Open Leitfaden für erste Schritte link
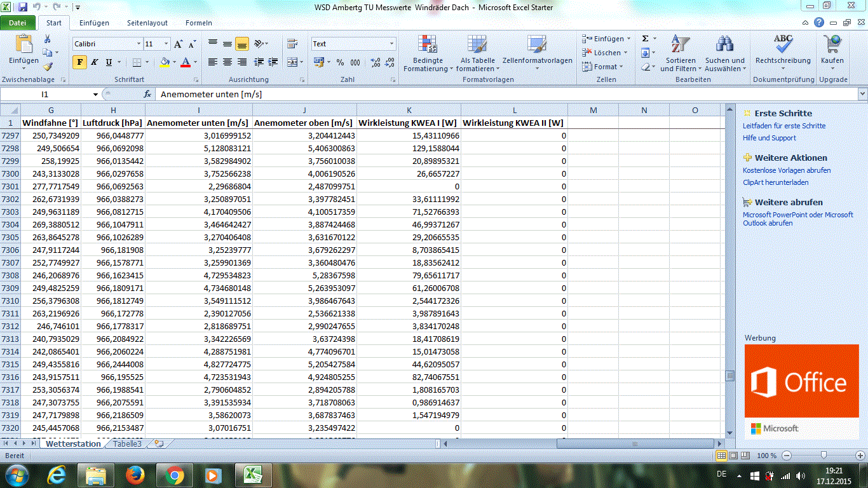 [x=784, y=126]
